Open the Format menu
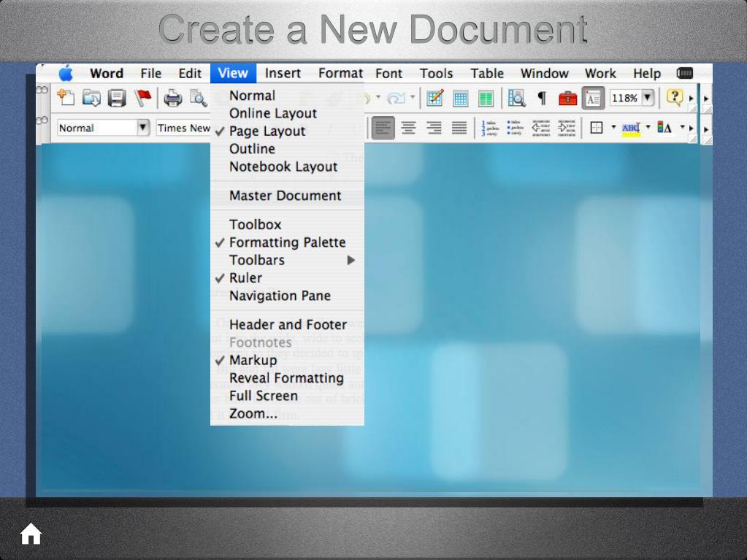The width and height of the screenshot is (747, 560). pos(340,73)
